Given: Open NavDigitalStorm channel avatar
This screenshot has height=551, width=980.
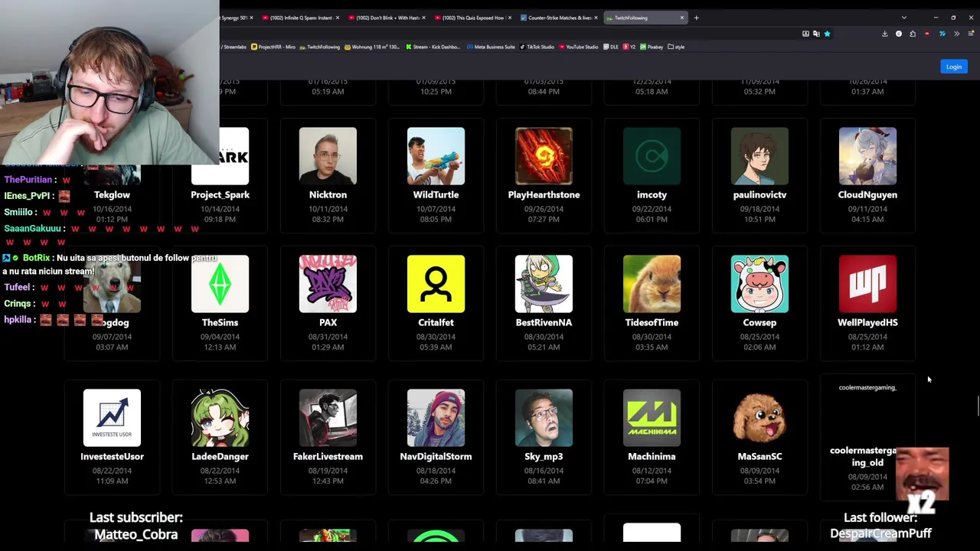Looking at the screenshot, I should click(x=436, y=418).
